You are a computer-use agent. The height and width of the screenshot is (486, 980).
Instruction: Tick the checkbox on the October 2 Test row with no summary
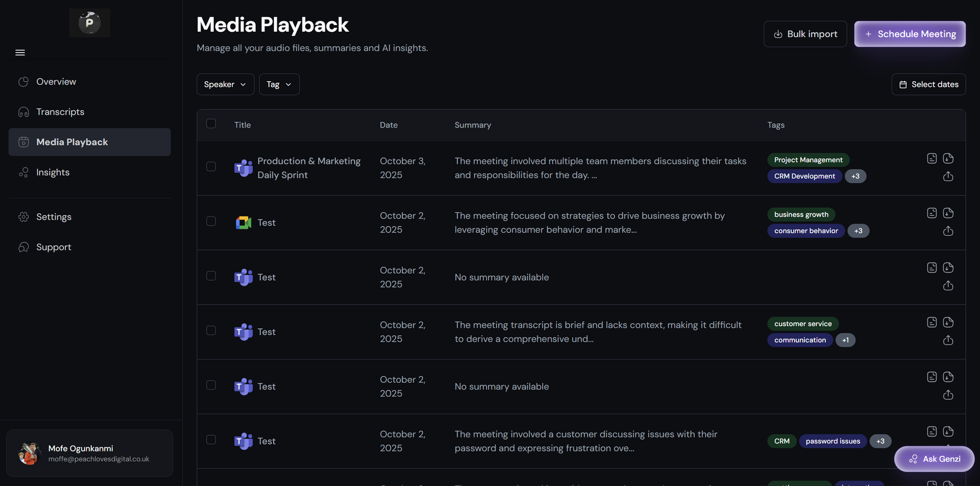click(x=211, y=276)
